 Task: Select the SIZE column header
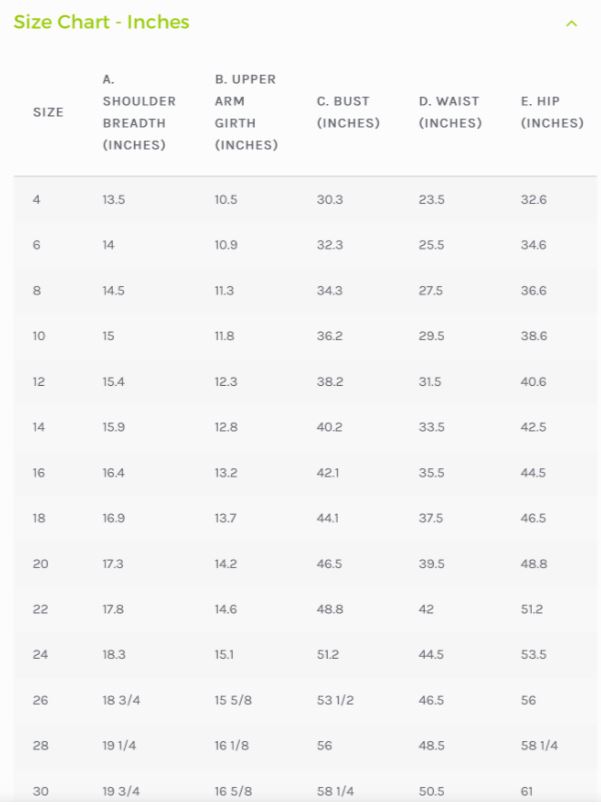pyautogui.click(x=48, y=112)
